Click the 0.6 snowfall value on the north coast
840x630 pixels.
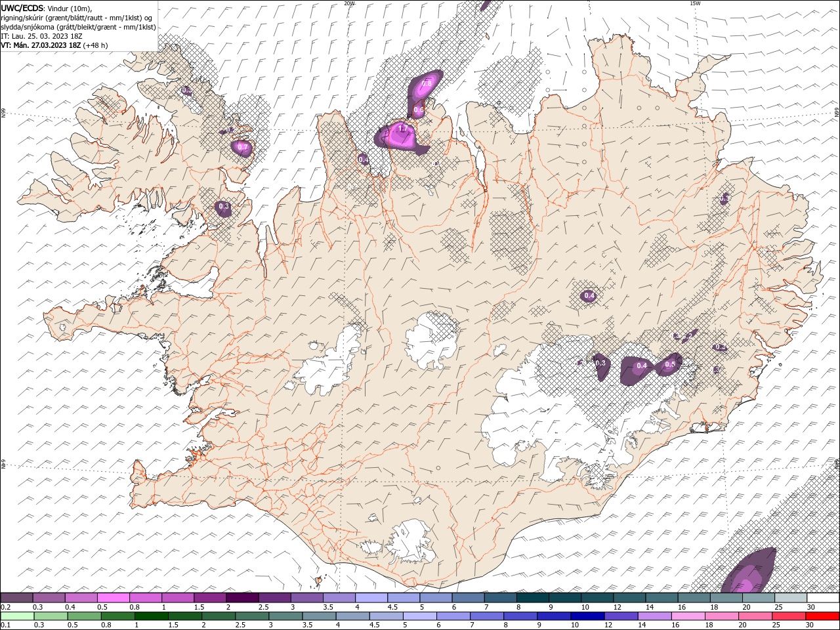pos(418,110)
